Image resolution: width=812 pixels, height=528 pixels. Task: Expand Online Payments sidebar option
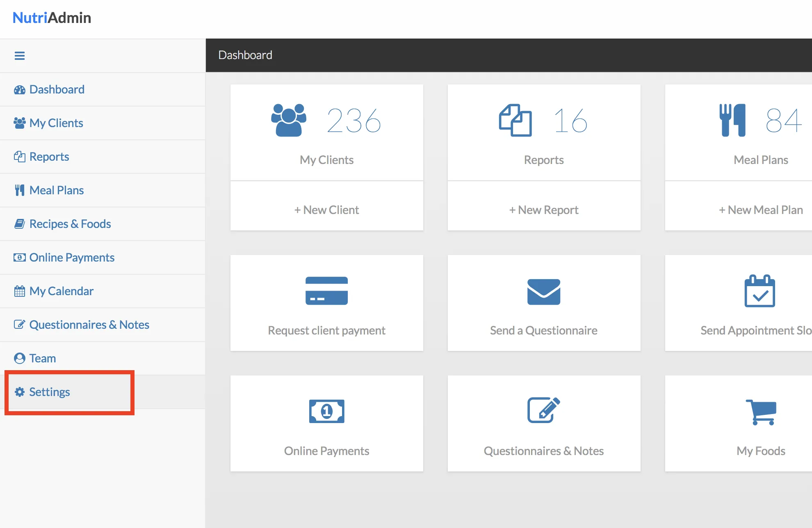tap(72, 256)
